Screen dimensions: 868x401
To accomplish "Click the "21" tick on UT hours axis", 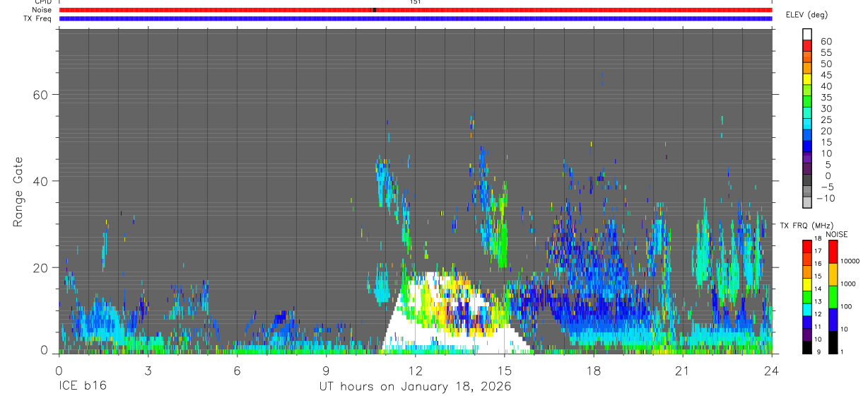I will (x=682, y=371).
